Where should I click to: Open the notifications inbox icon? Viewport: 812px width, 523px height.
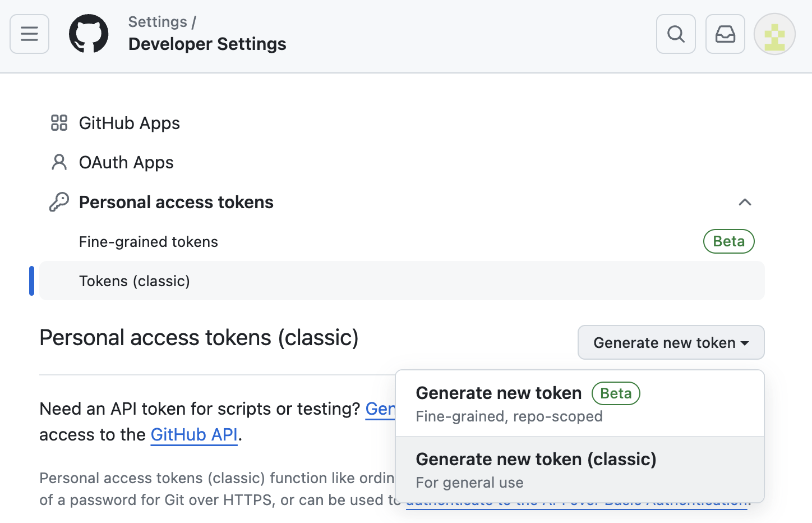coord(725,34)
